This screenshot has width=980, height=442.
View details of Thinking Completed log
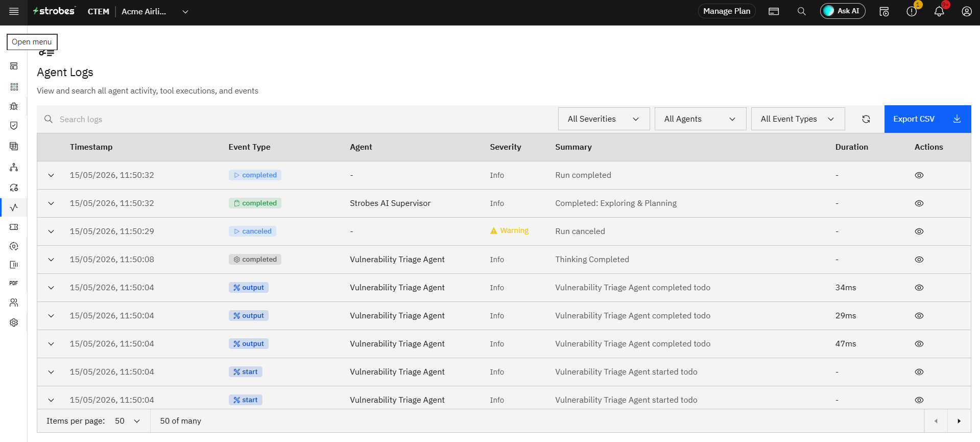pyautogui.click(x=919, y=260)
